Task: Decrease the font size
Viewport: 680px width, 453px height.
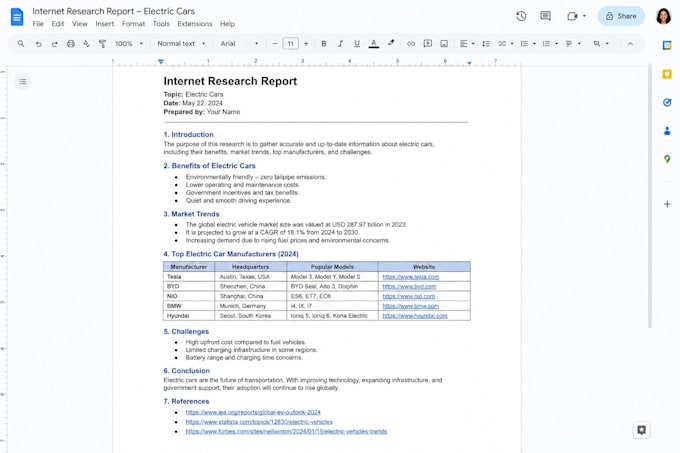Action: (x=275, y=44)
